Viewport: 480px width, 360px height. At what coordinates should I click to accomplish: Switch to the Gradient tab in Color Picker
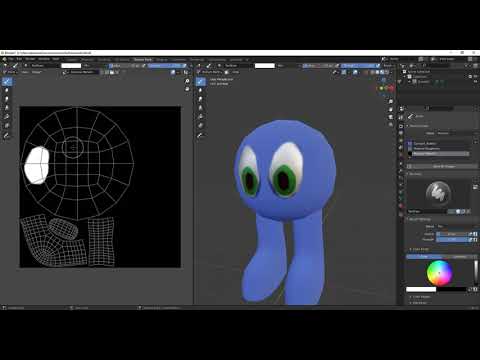click(x=459, y=256)
